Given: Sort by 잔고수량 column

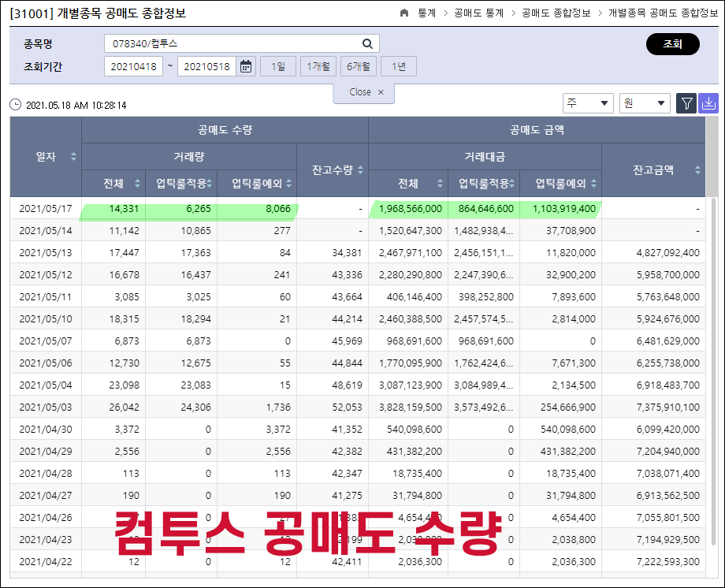Looking at the screenshot, I should [361, 169].
